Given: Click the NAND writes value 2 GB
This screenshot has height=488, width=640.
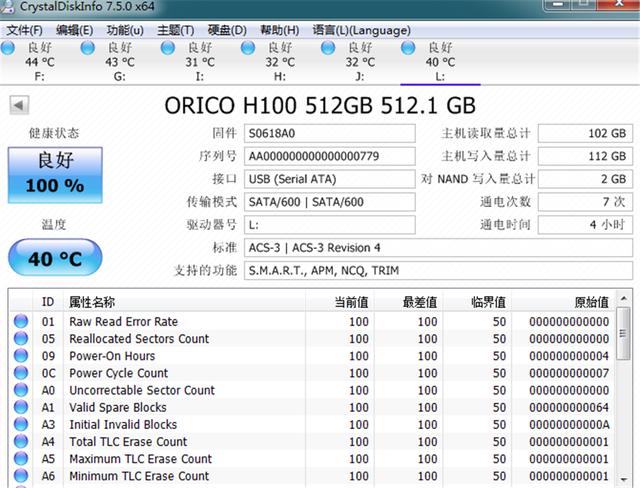Looking at the screenshot, I should (585, 179).
